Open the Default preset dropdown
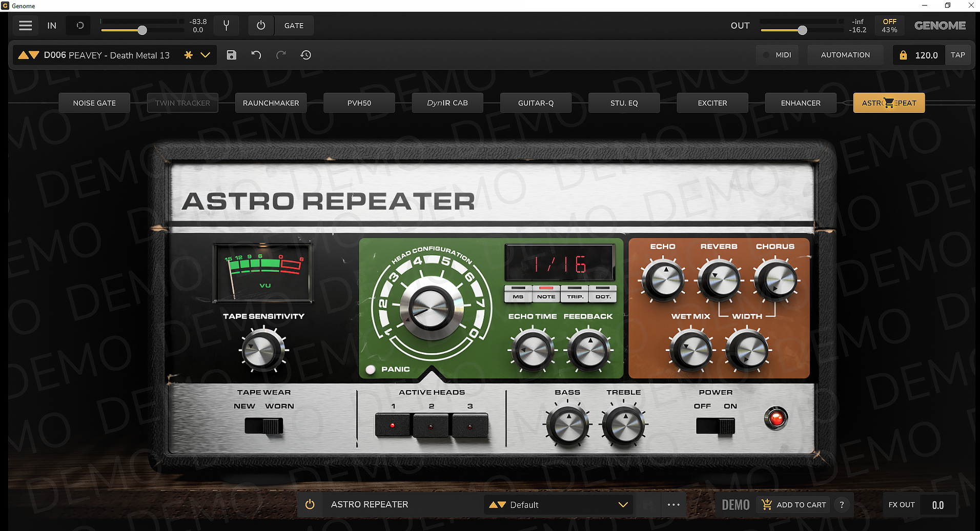This screenshot has height=531, width=980. [559, 505]
